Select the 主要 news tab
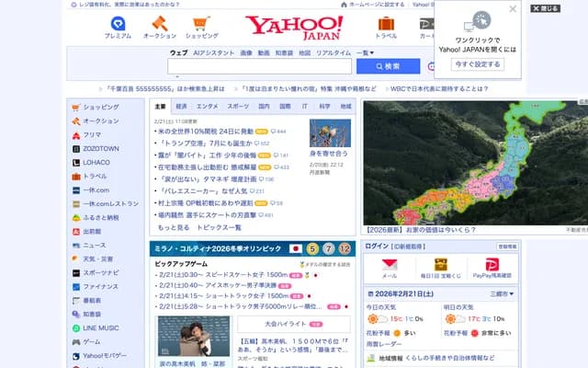Viewport: 588px width, 368px height. (x=160, y=107)
